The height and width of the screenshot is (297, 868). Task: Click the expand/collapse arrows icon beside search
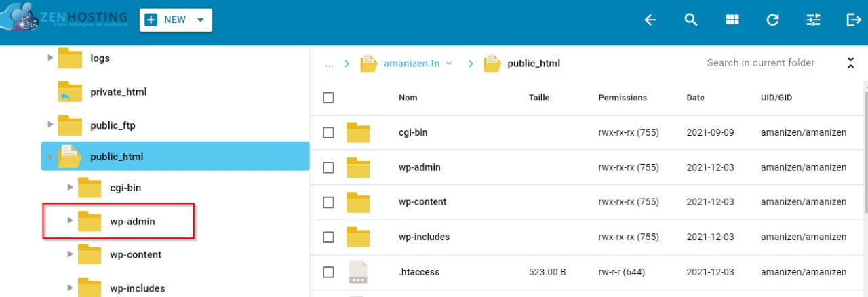(x=850, y=63)
